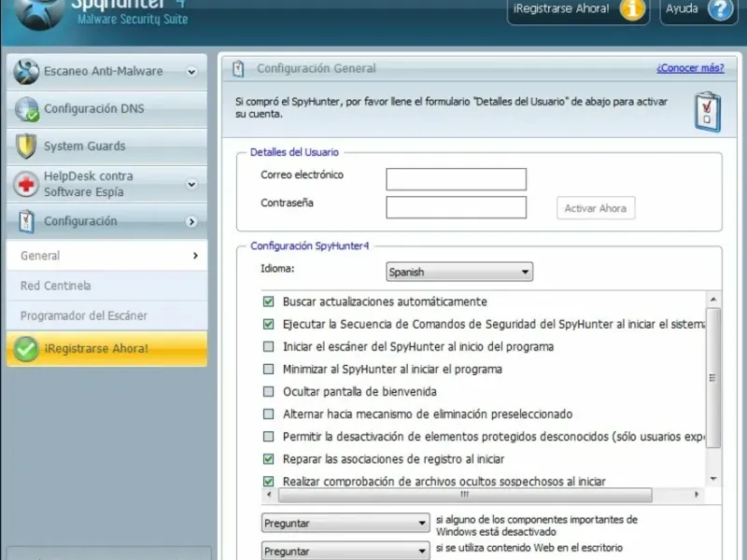This screenshot has width=747, height=560.
Task: Check Permitir la desactivación de elementos protegidos
Action: pos(269,437)
